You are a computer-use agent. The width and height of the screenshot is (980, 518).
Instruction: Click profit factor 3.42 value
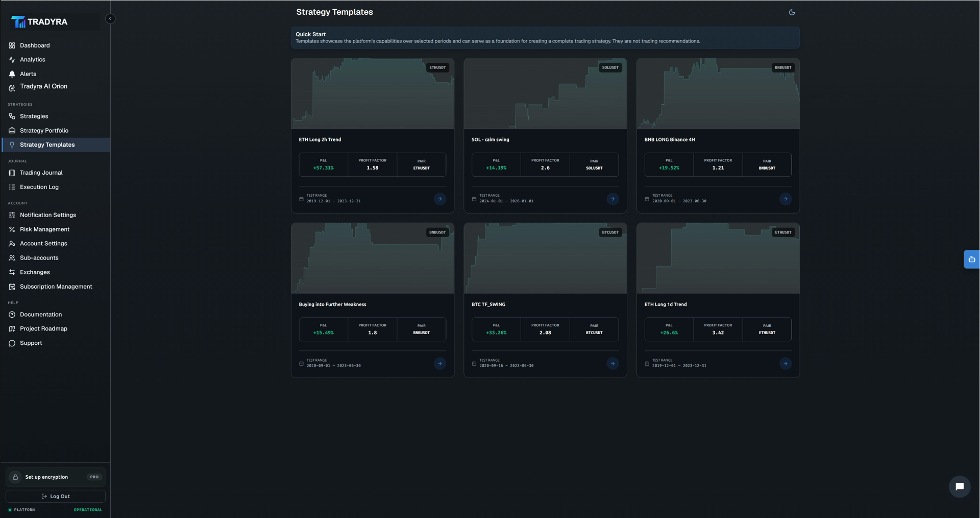[718, 333]
